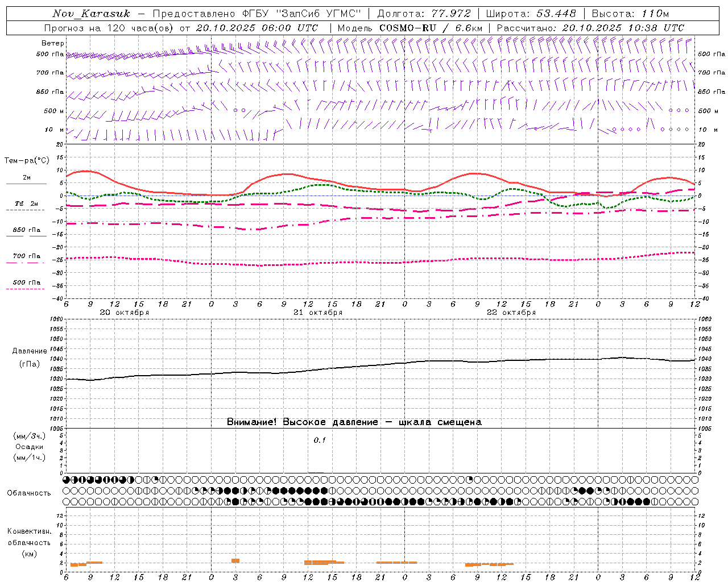Click the 'Широта: 53.448' value

531,14
